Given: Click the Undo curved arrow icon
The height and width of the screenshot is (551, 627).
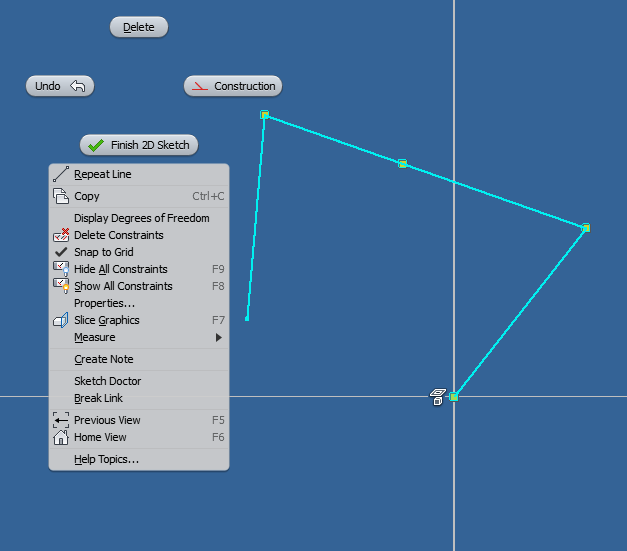Looking at the screenshot, I should 78,86.
